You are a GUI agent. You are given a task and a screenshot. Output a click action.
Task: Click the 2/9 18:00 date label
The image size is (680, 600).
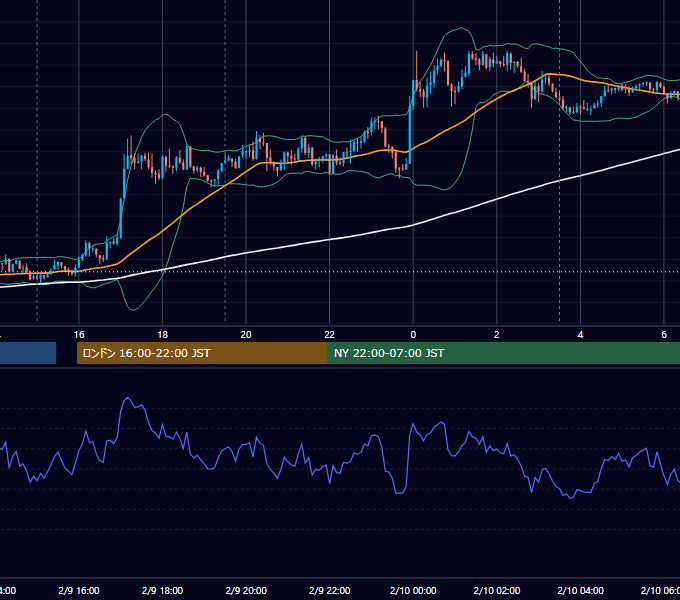[163, 590]
